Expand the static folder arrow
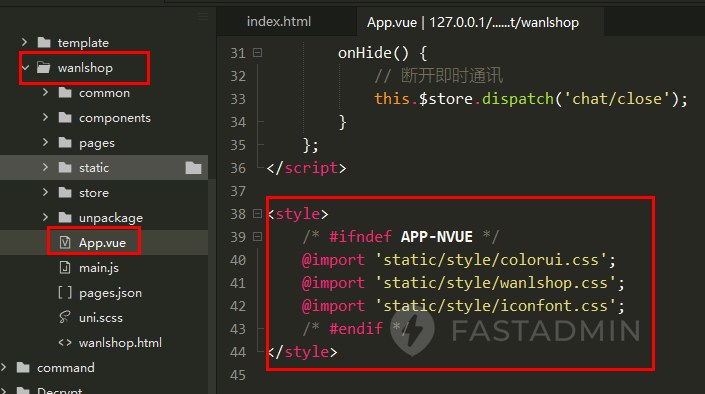705x394 pixels. tap(45, 167)
